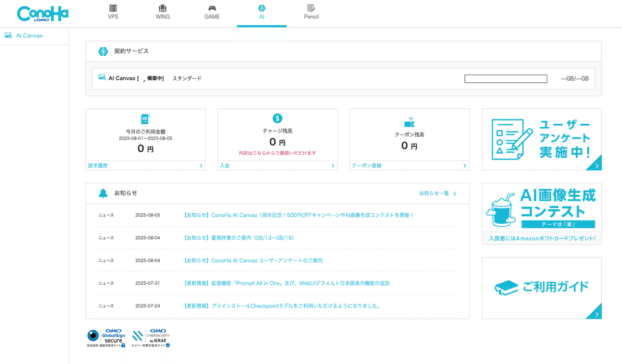Screen dimensions: 622x364
Task: Open お知らせ一覧 notice list
Action: [434, 193]
